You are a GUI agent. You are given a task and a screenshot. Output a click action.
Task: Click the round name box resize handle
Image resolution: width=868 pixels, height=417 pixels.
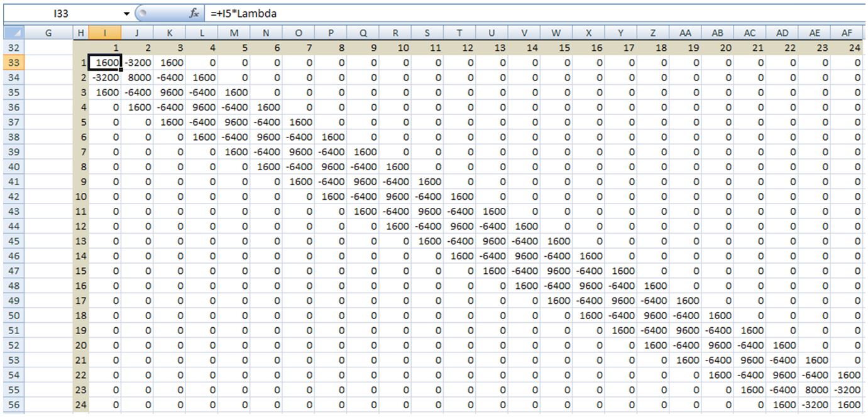pyautogui.click(x=143, y=13)
